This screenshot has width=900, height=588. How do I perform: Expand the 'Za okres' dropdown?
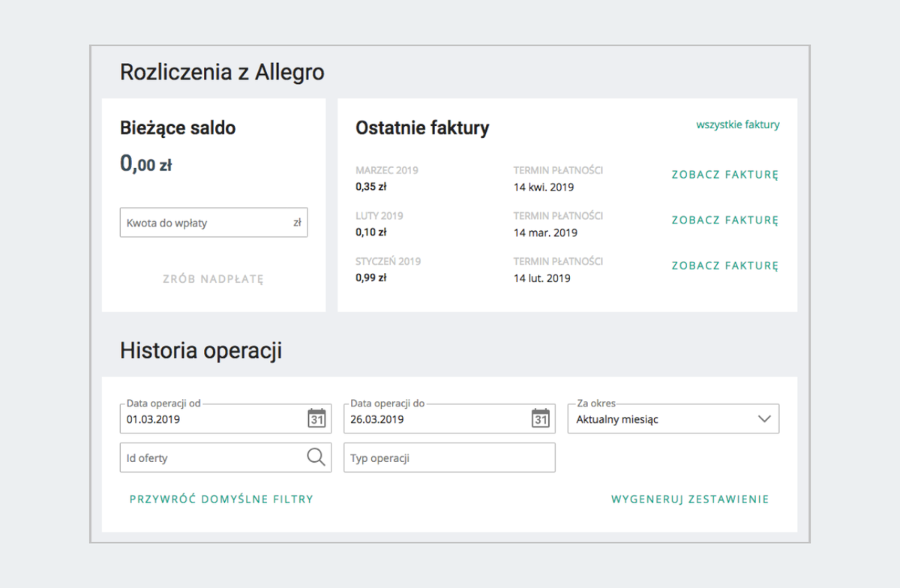(673, 419)
